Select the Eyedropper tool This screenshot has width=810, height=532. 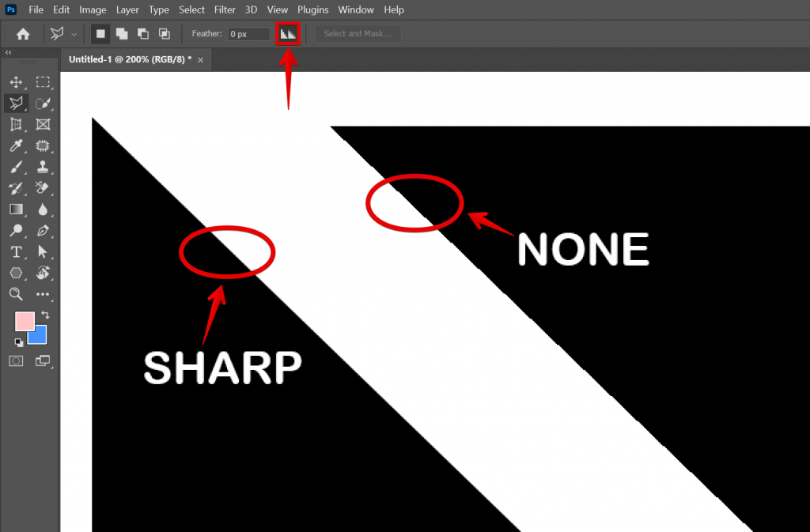point(16,145)
